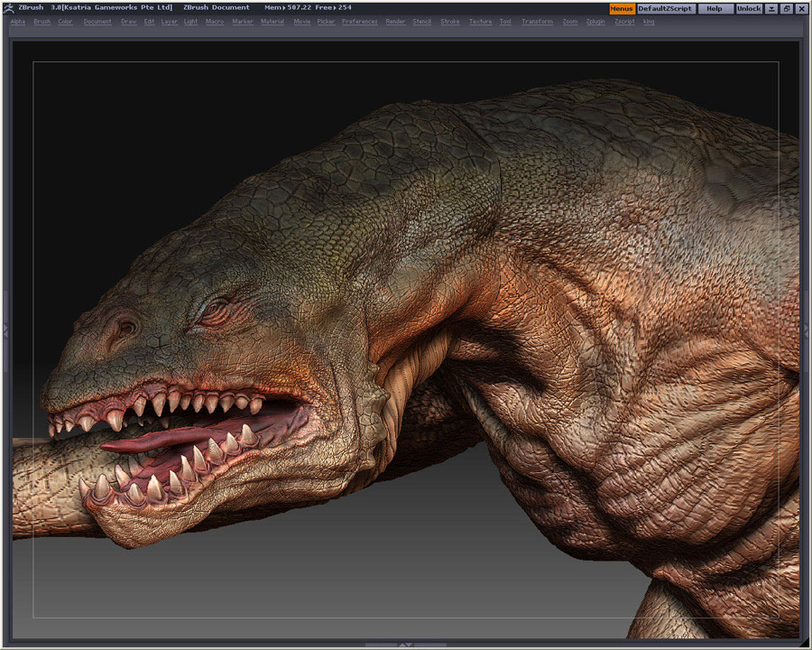Minimize the ZBrush window
The image size is (812, 650).
[771, 9]
